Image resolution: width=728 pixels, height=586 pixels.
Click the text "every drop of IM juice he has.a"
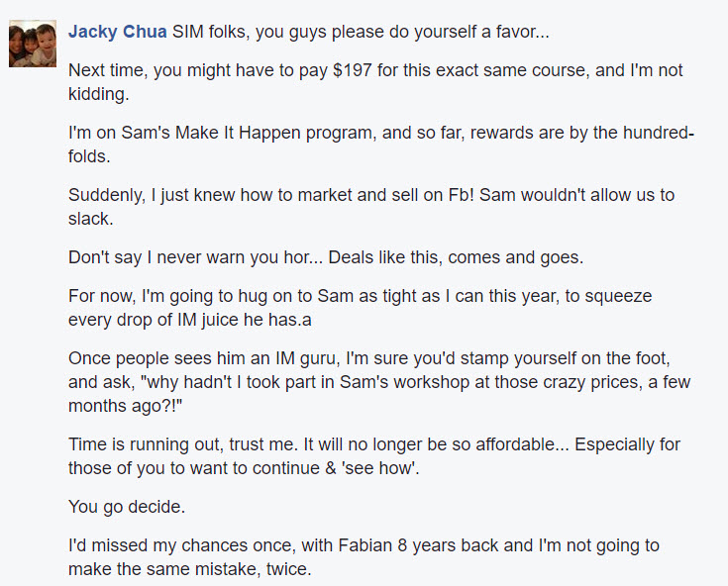pyautogui.click(x=190, y=320)
